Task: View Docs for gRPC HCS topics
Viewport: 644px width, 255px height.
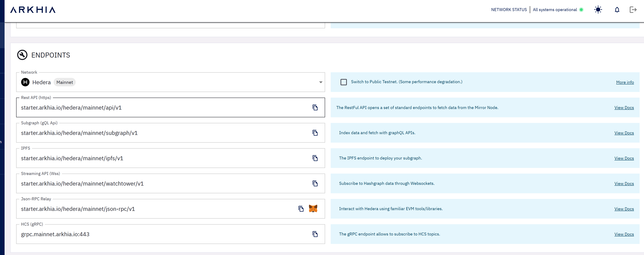Action: tap(624, 234)
